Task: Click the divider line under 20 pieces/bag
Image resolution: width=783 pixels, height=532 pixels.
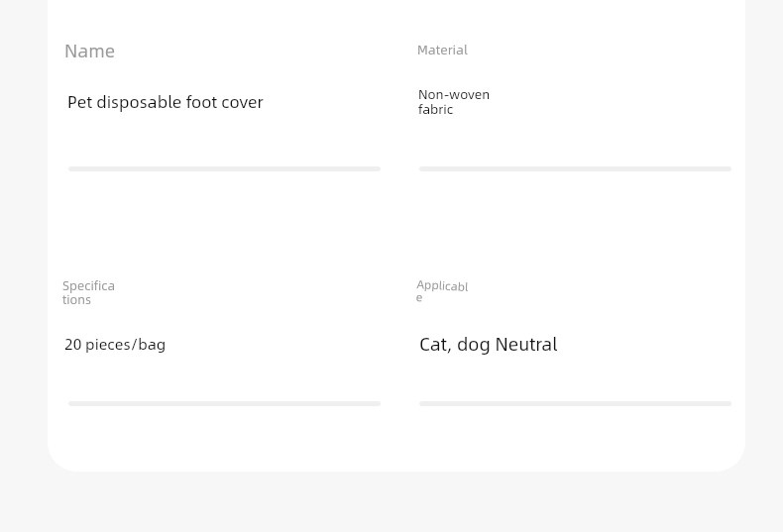Action: (225, 403)
